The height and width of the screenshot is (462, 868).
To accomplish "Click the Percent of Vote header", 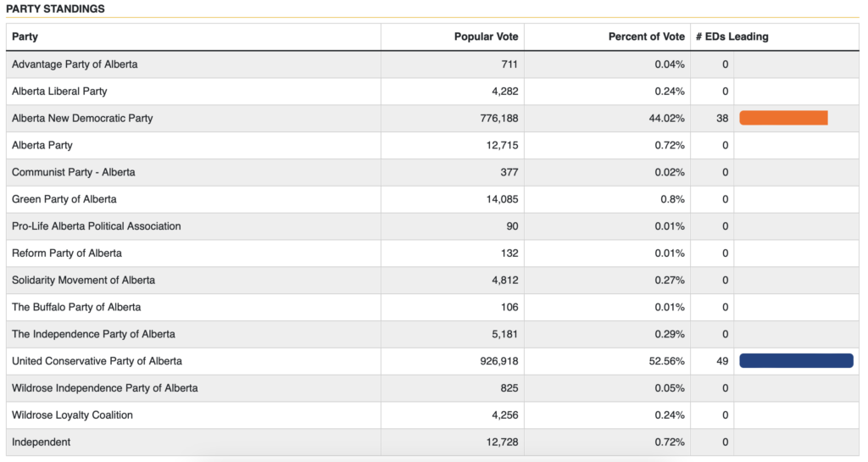I will [646, 36].
